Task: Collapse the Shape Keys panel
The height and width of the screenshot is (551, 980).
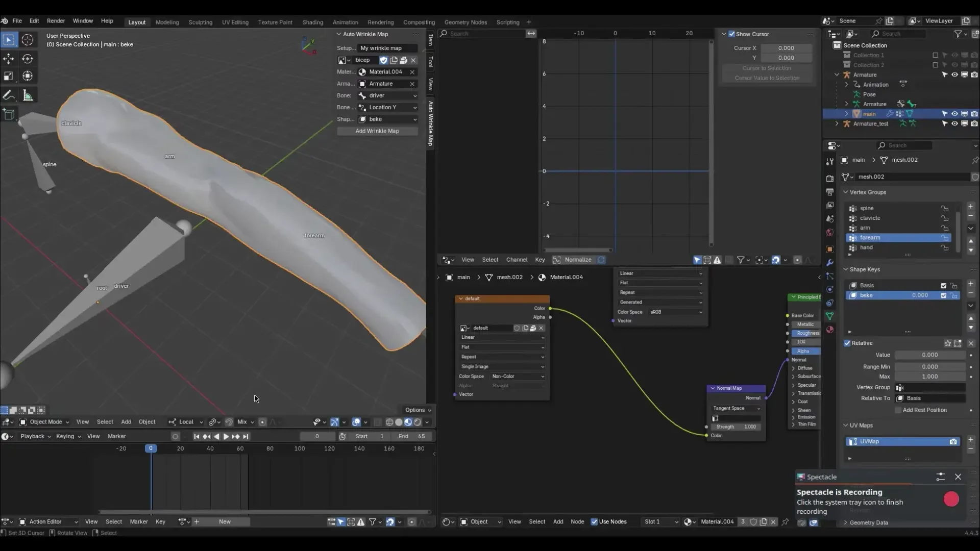Action: coord(846,269)
